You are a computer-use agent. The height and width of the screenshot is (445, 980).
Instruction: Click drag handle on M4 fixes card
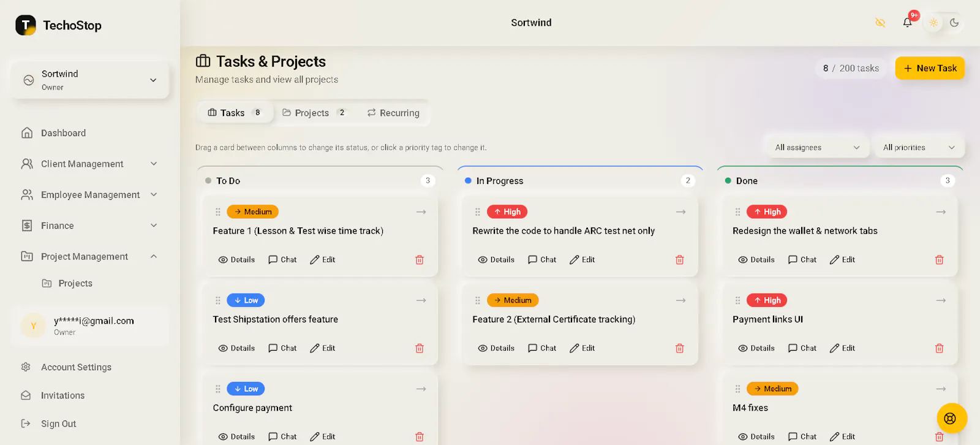[737, 389]
